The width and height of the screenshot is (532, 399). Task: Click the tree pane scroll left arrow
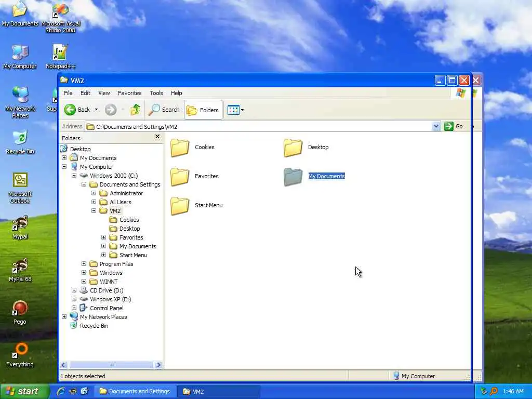tap(63, 365)
